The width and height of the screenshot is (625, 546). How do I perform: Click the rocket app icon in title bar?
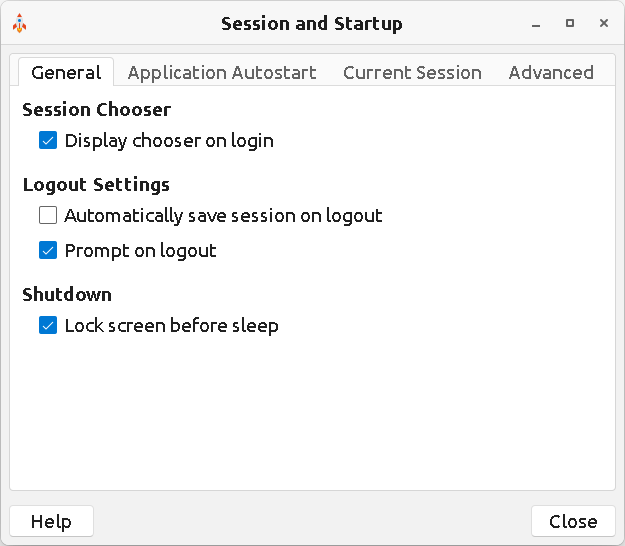(x=20, y=23)
